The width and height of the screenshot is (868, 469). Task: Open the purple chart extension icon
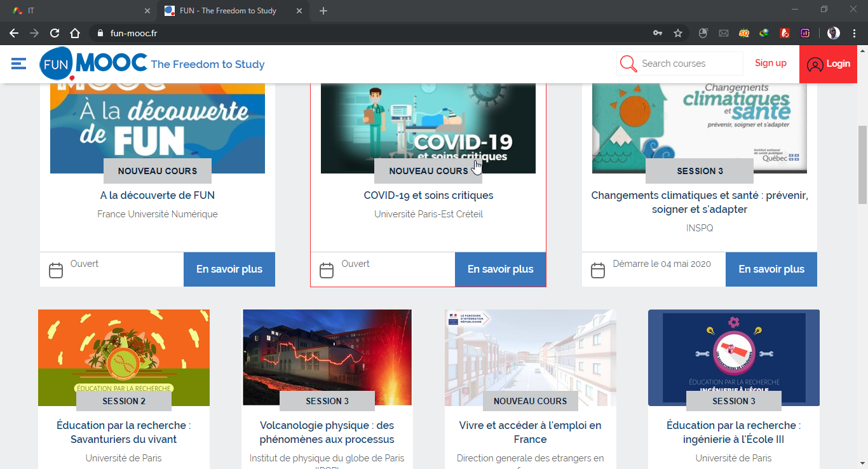click(805, 33)
